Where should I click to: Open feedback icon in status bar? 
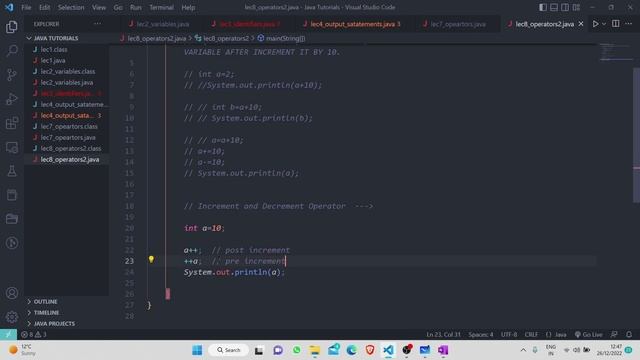614,334
